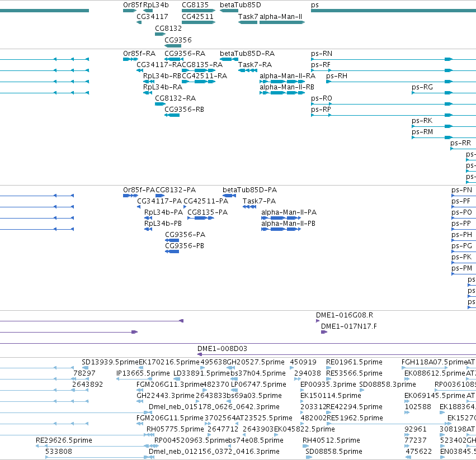The height and width of the screenshot is (460, 476).
Task: Open the Or85f-RA transcript label
Action: click(139, 54)
